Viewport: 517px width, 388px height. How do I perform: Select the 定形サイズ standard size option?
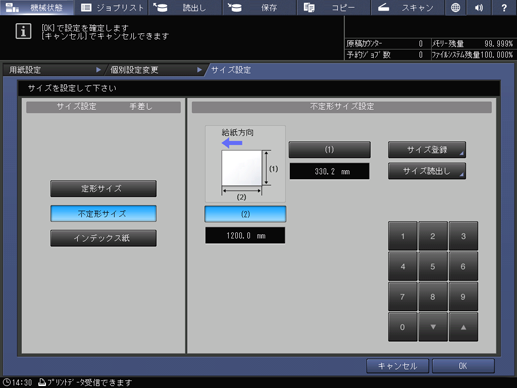(x=103, y=189)
